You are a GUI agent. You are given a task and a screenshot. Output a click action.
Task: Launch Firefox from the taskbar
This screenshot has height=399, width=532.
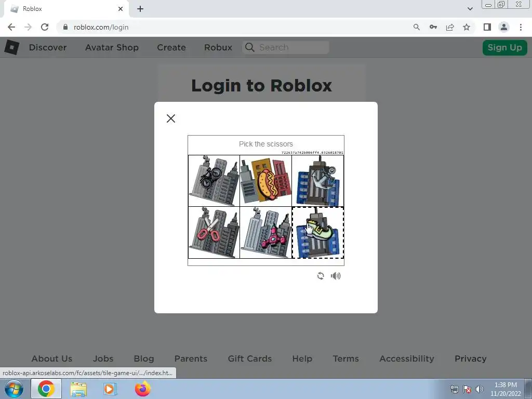[142, 389]
